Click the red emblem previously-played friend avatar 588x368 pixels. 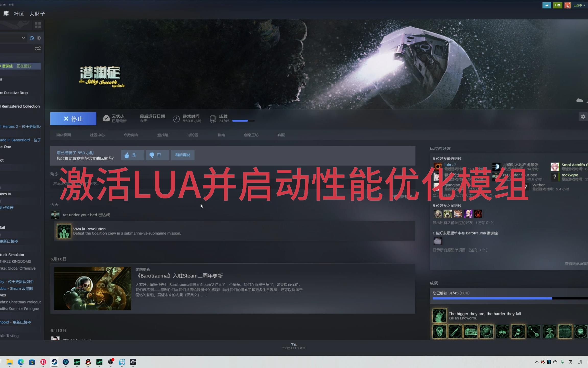[478, 214]
